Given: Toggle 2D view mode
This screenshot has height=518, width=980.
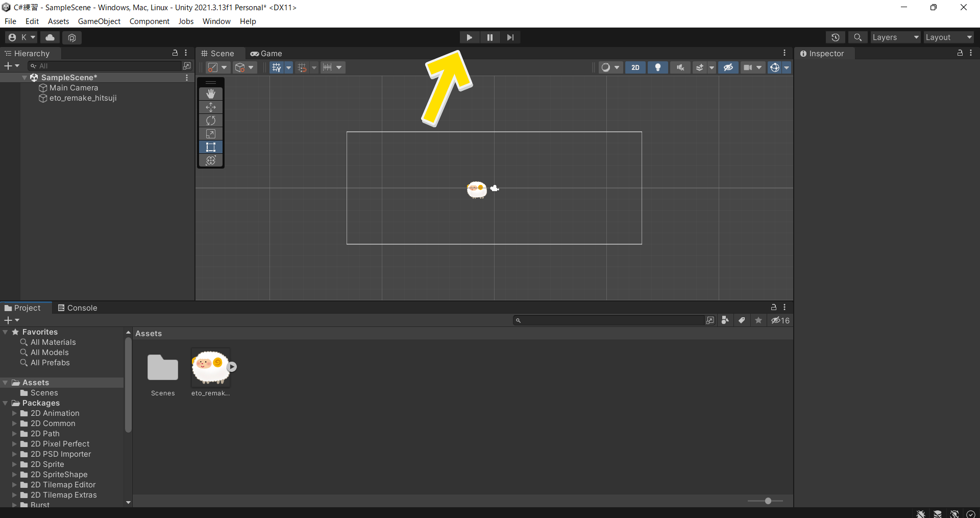Looking at the screenshot, I should (x=635, y=67).
